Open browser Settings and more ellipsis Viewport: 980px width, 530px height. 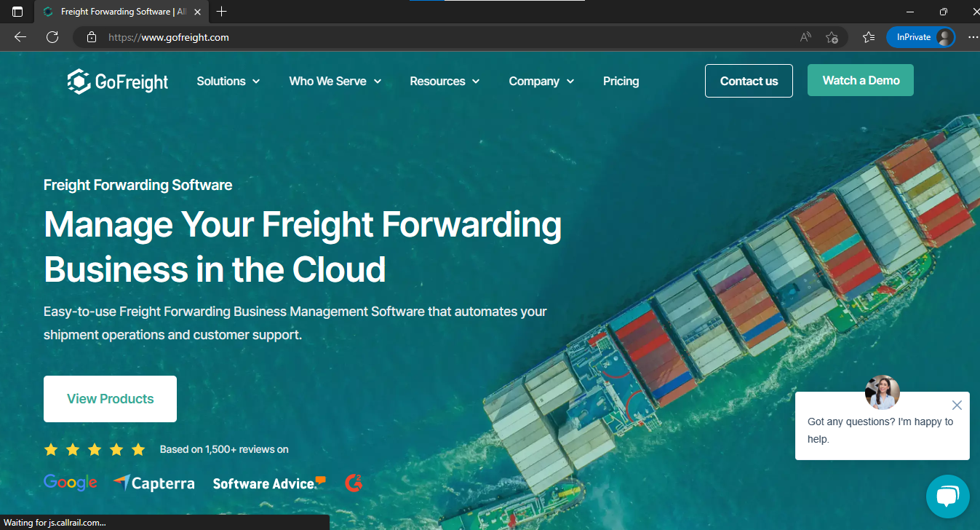[x=973, y=37]
